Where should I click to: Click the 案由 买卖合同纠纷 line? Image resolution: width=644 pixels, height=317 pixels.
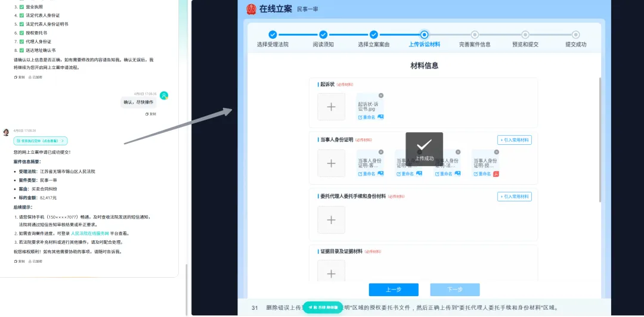point(38,189)
